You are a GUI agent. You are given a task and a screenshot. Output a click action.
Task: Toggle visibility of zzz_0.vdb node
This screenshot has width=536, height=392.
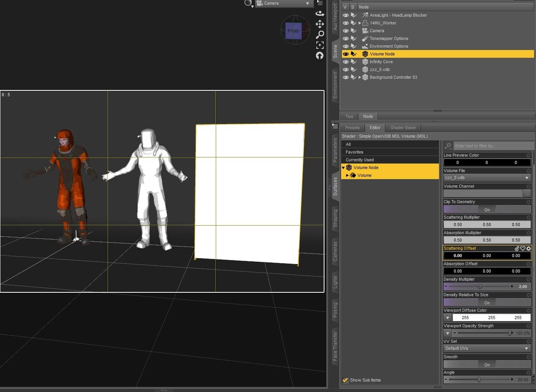tap(346, 69)
